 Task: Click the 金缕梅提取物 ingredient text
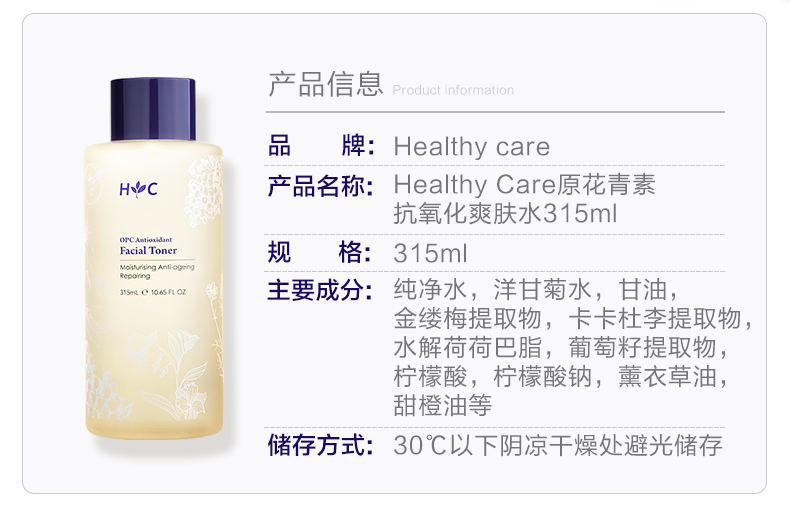coord(468,318)
